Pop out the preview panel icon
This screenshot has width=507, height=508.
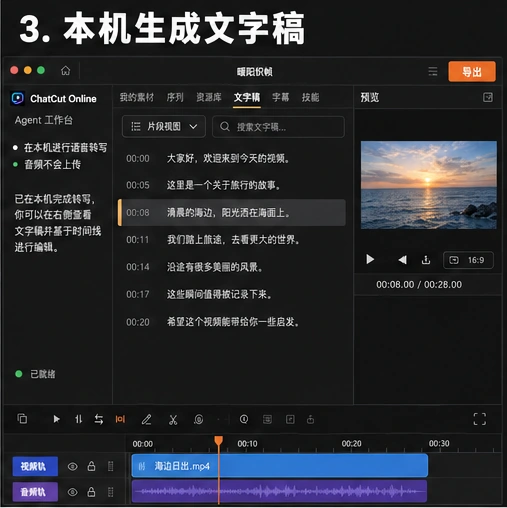(x=488, y=97)
